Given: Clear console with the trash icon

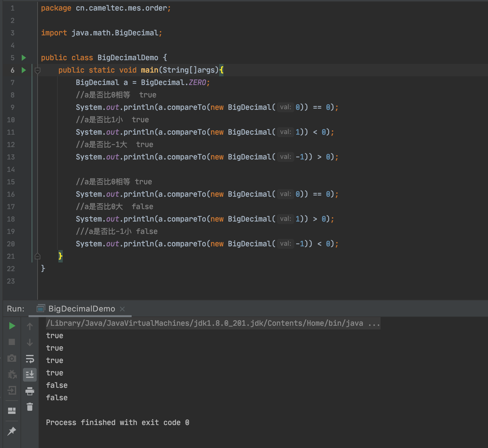Looking at the screenshot, I should tap(30, 407).
